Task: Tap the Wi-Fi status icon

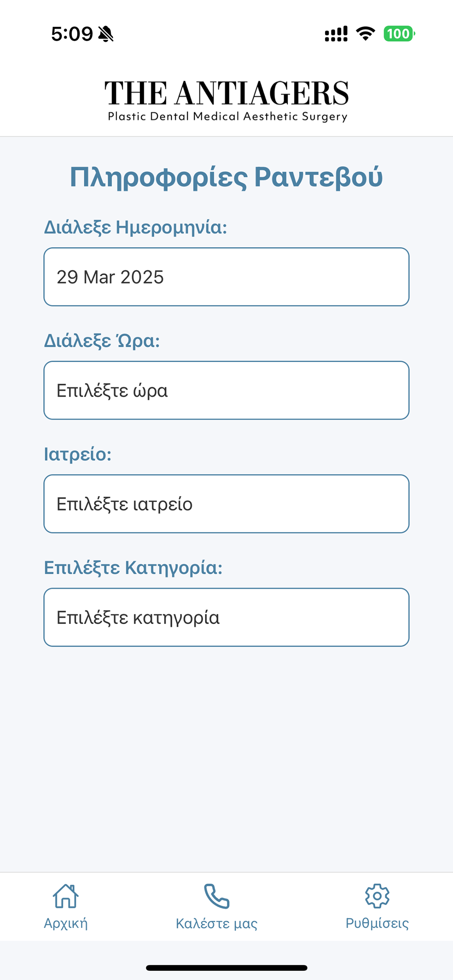Action: pos(365,34)
